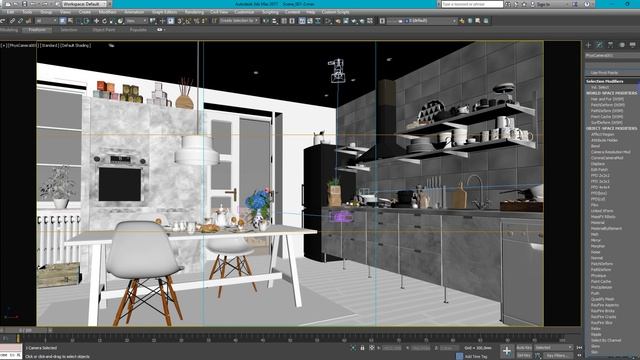Toggle Absolute/Offset transform mode

pyautogui.click(x=371, y=348)
